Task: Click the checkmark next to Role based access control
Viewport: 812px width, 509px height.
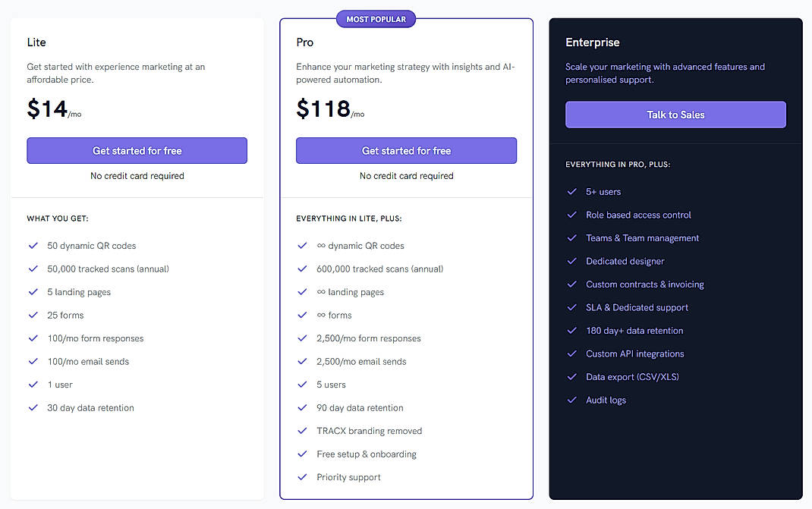Action: 571,215
